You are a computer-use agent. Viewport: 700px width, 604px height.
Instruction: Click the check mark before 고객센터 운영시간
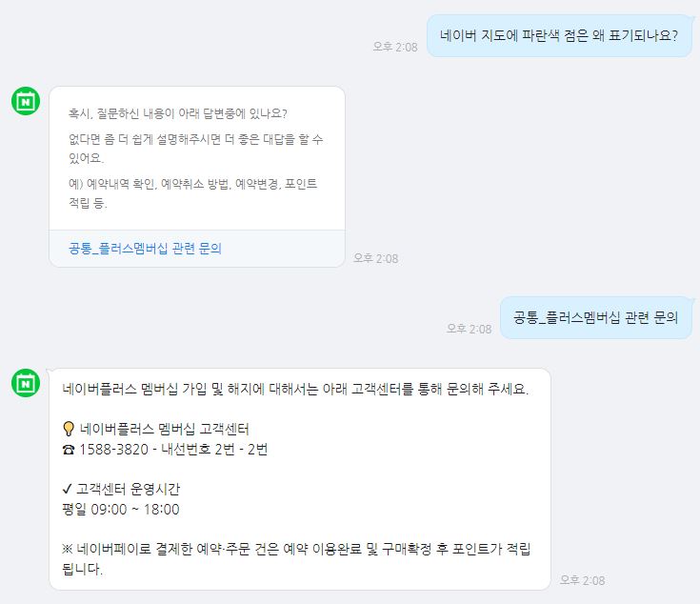tap(67, 489)
